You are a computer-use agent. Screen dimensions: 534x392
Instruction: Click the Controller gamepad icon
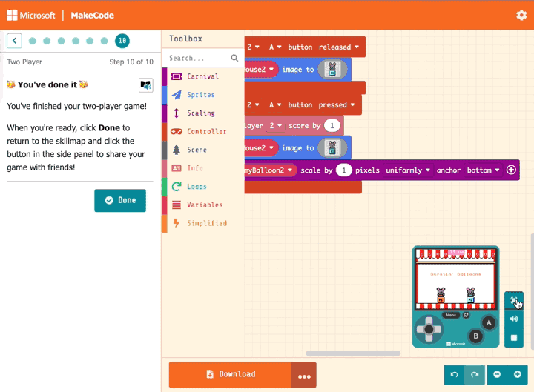[x=177, y=131]
